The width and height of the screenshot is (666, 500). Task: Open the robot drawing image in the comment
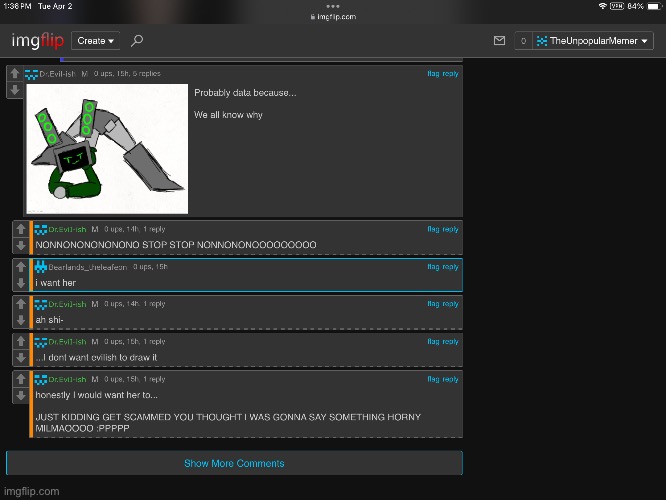107,148
